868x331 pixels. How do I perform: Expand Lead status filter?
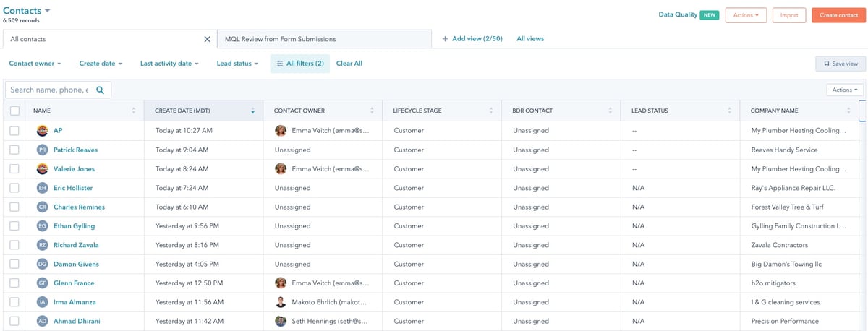(x=237, y=64)
